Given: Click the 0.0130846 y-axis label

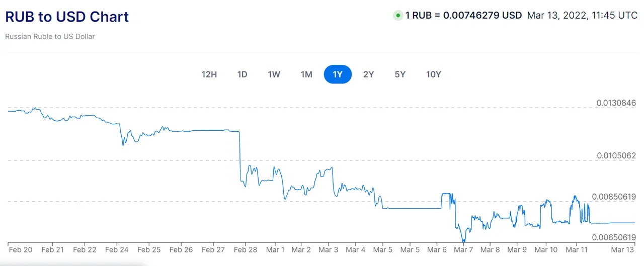Looking at the screenshot, I should (616, 103).
